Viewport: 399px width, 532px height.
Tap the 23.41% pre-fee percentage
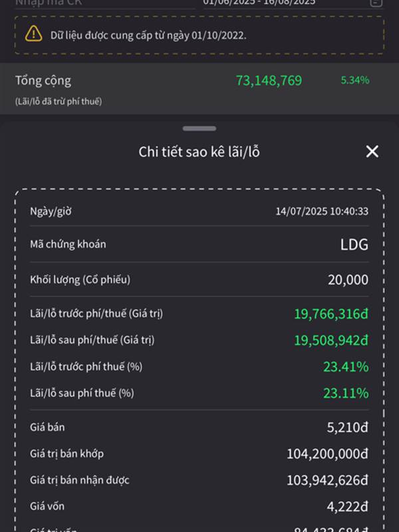click(x=346, y=367)
